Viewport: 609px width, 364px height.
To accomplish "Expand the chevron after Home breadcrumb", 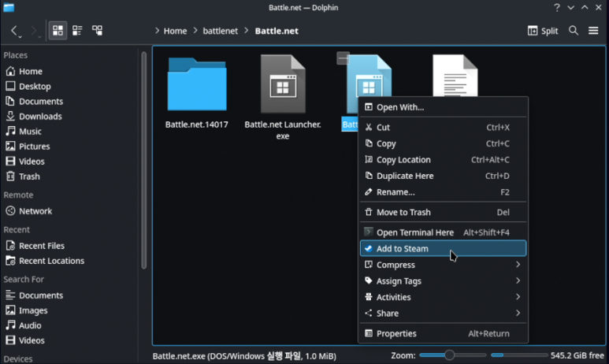I will (195, 31).
